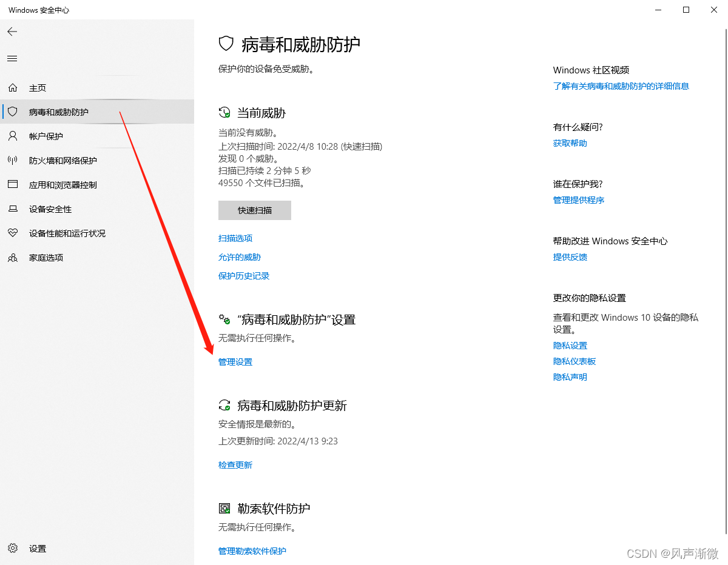
Task: Open the 保护历史记录 link
Action: pos(244,276)
